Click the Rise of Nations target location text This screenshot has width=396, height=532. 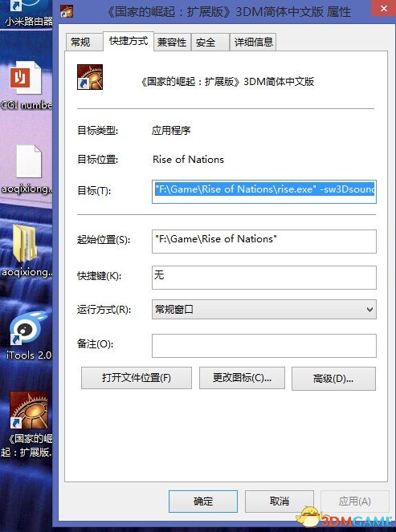pyautogui.click(x=188, y=160)
